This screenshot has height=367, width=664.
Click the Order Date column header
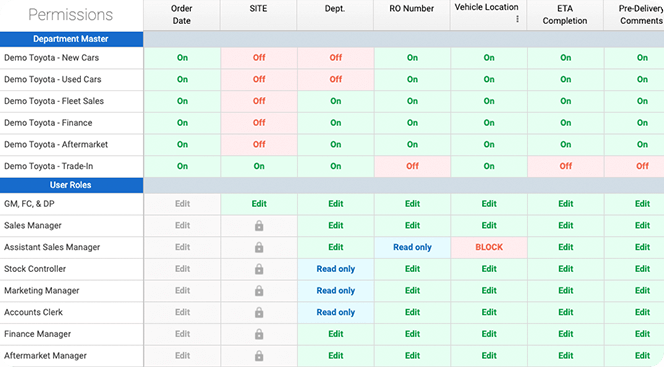click(x=182, y=15)
